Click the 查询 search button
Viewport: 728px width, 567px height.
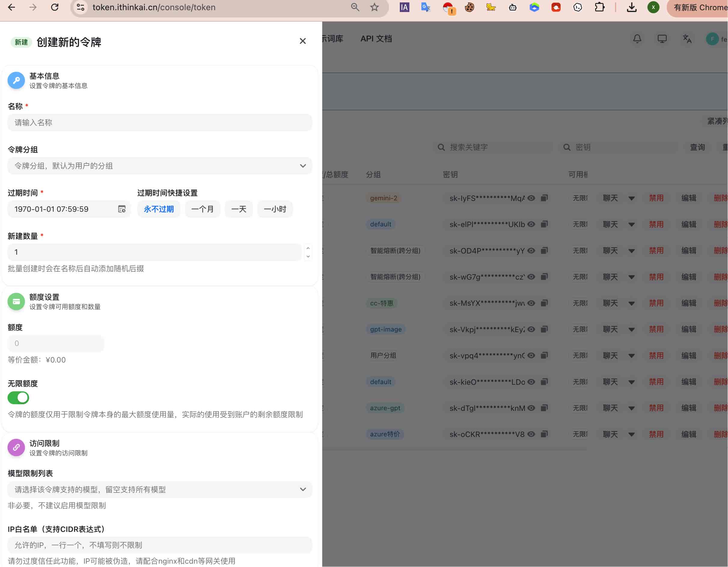[x=698, y=147]
